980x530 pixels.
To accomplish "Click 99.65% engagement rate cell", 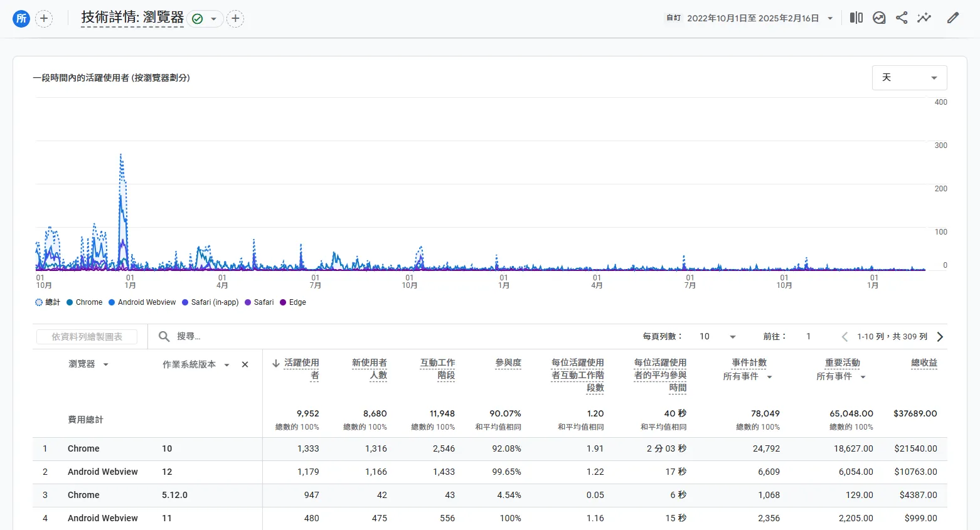I will (x=506, y=472).
